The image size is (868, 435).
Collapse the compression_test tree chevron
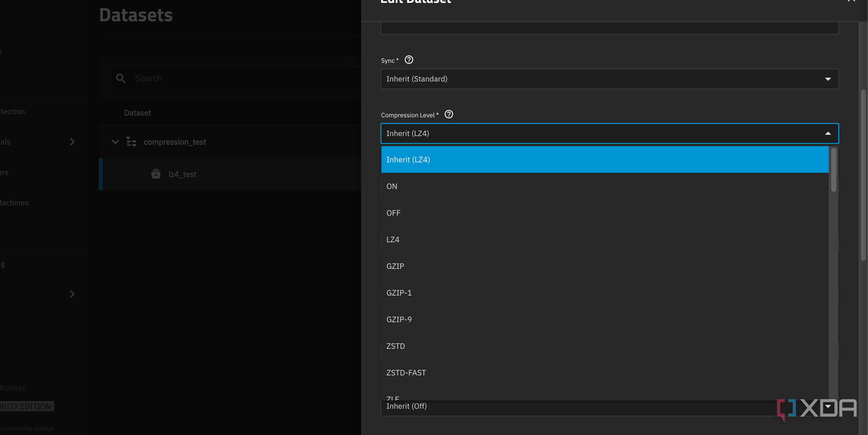[115, 142]
